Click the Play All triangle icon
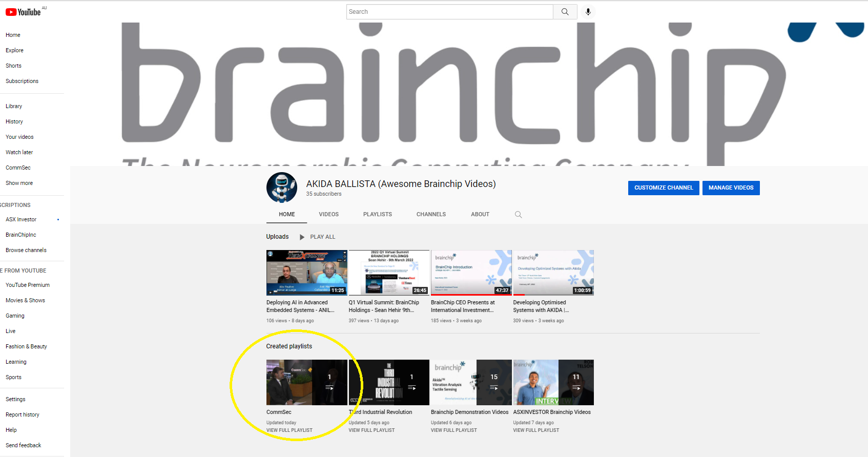Screen dimensions: 868x457 click(302, 237)
